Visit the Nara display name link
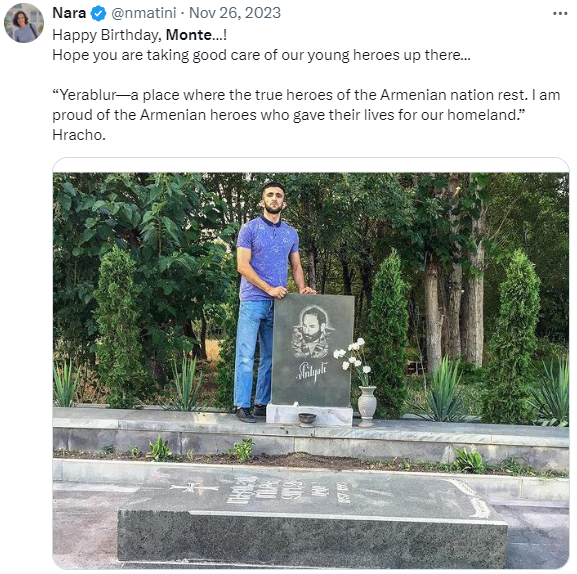The width and height of the screenshot is (577, 574). 69,13
